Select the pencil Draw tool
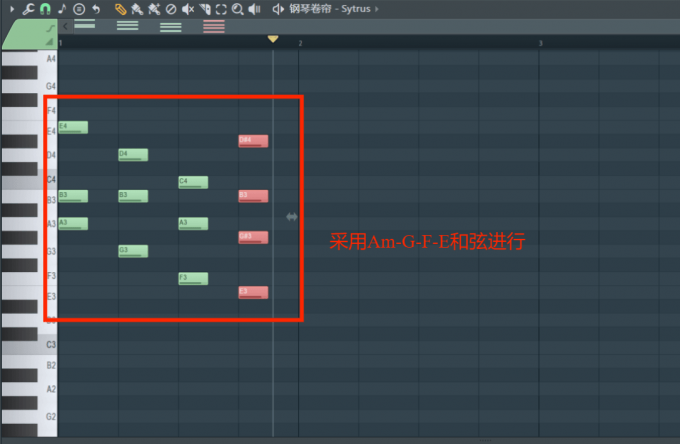 pyautogui.click(x=120, y=9)
